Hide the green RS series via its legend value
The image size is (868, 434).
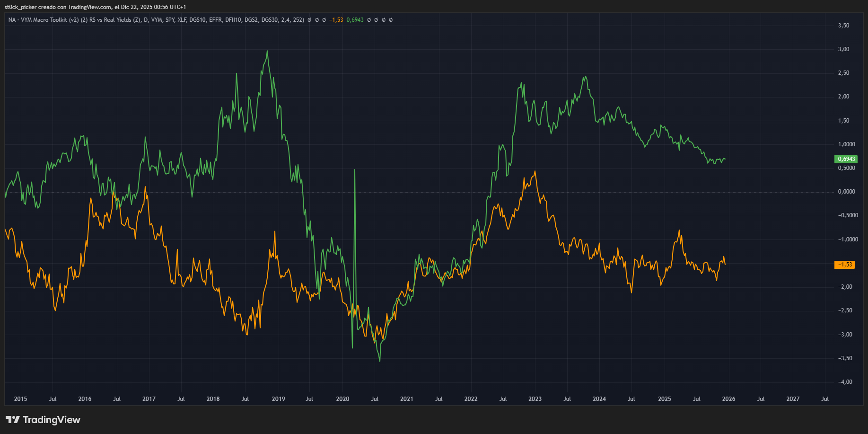(356, 20)
